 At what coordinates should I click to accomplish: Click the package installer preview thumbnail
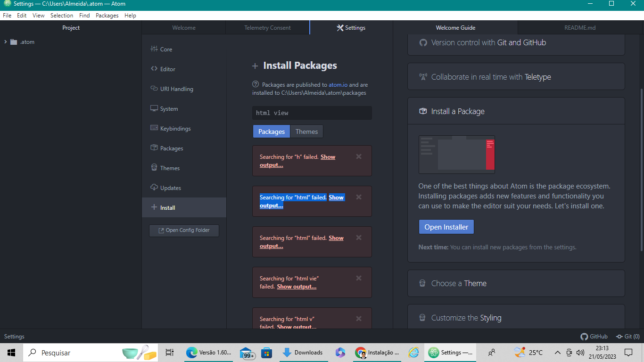456,155
